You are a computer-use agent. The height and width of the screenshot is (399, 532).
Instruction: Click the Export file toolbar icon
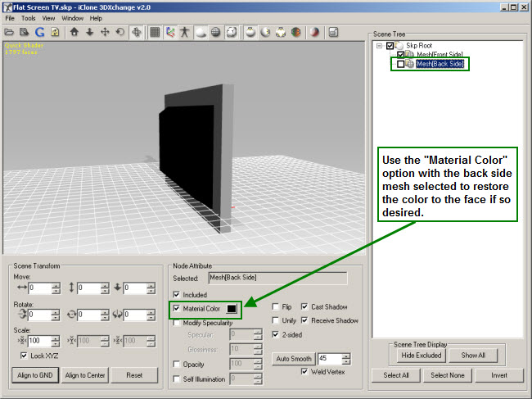coord(24,33)
